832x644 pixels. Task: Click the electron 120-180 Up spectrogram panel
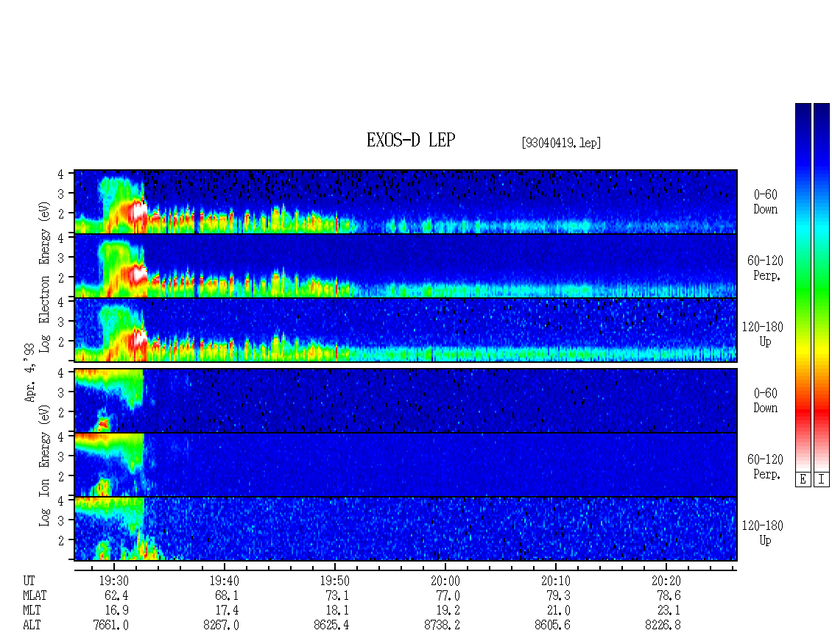click(406, 330)
